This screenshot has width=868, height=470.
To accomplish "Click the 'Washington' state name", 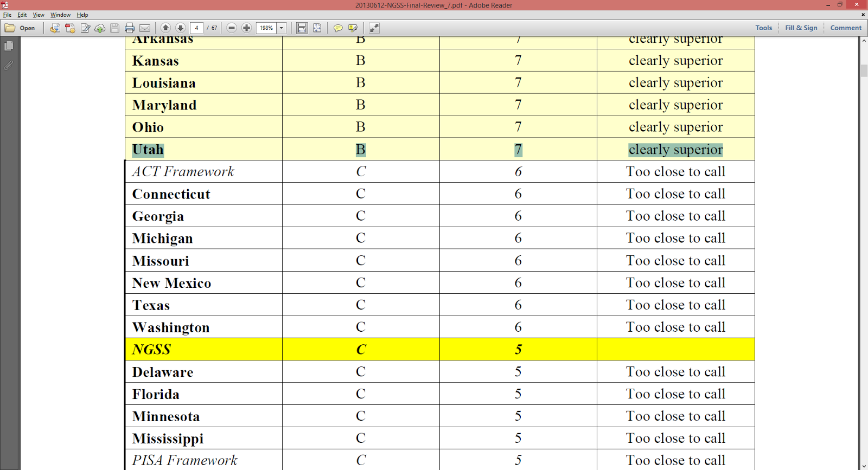I will pos(171,327).
